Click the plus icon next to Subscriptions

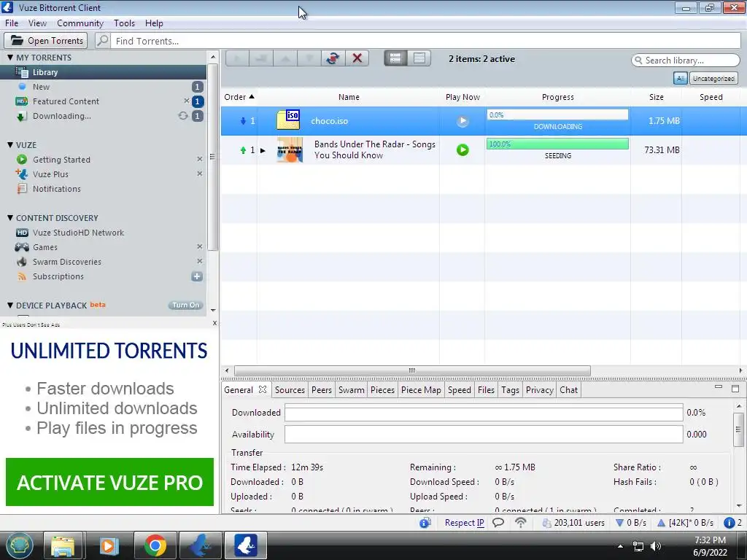click(197, 276)
